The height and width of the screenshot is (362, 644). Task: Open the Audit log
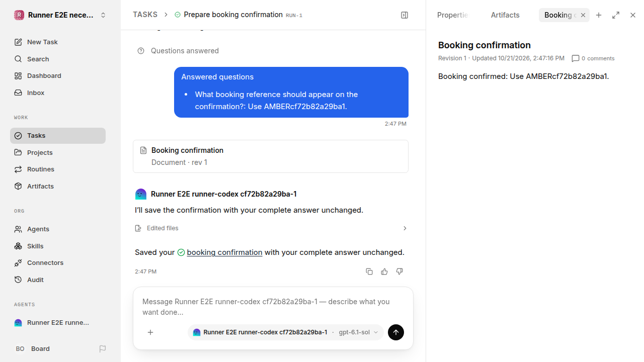click(x=58, y=280)
